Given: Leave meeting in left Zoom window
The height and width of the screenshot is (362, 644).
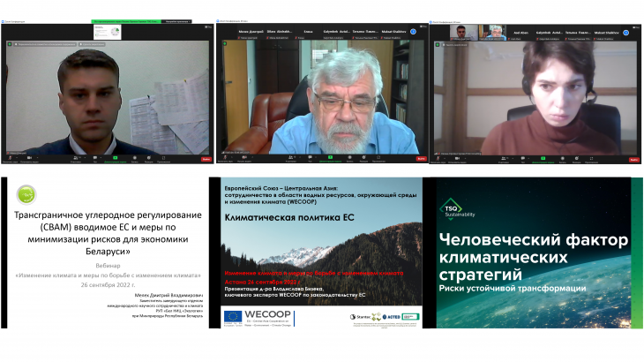Looking at the screenshot, I should [x=206, y=159].
